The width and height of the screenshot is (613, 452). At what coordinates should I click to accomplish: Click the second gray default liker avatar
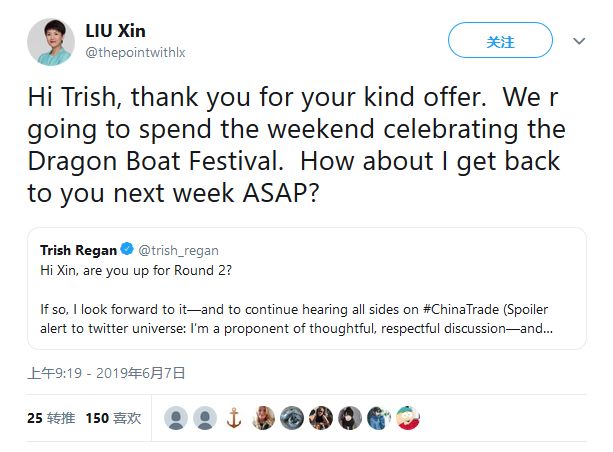pyautogui.click(x=205, y=418)
